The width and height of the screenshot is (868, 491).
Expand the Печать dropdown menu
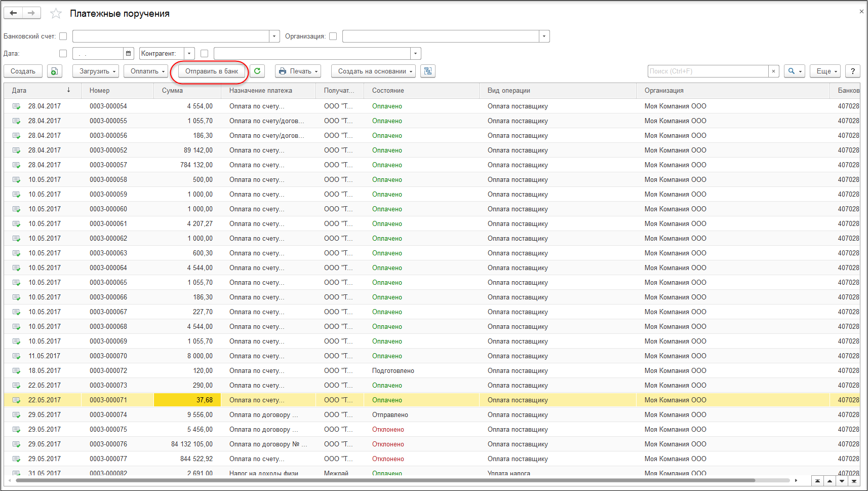point(298,71)
